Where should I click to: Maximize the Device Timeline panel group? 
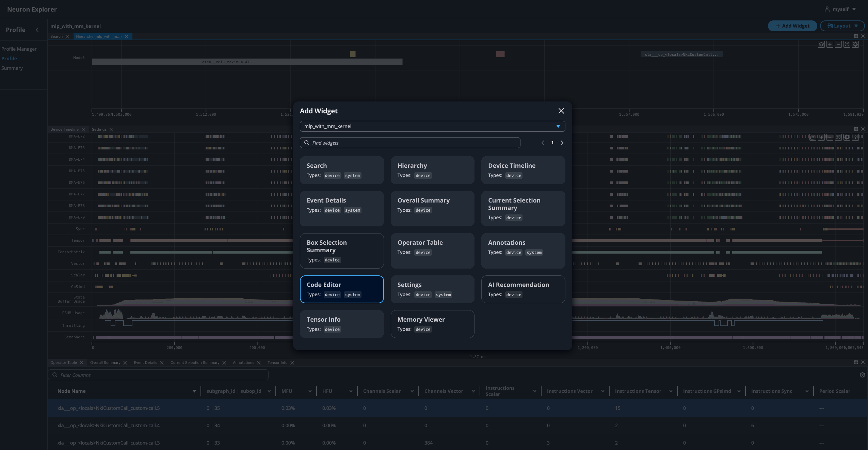point(856,129)
